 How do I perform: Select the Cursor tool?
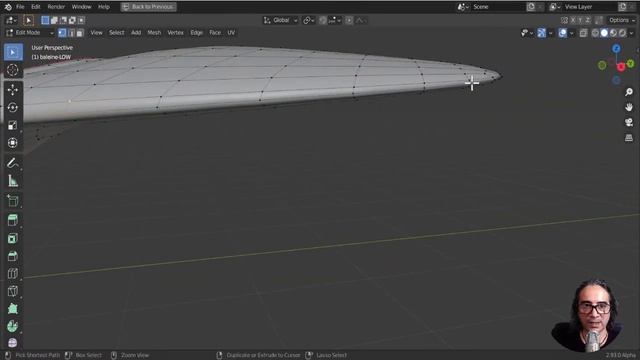tap(13, 70)
